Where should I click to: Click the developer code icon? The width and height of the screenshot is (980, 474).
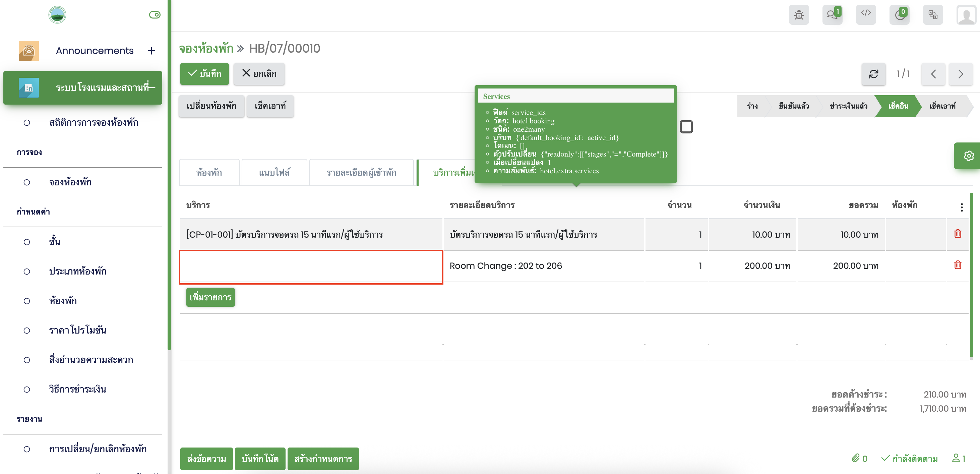click(865, 14)
